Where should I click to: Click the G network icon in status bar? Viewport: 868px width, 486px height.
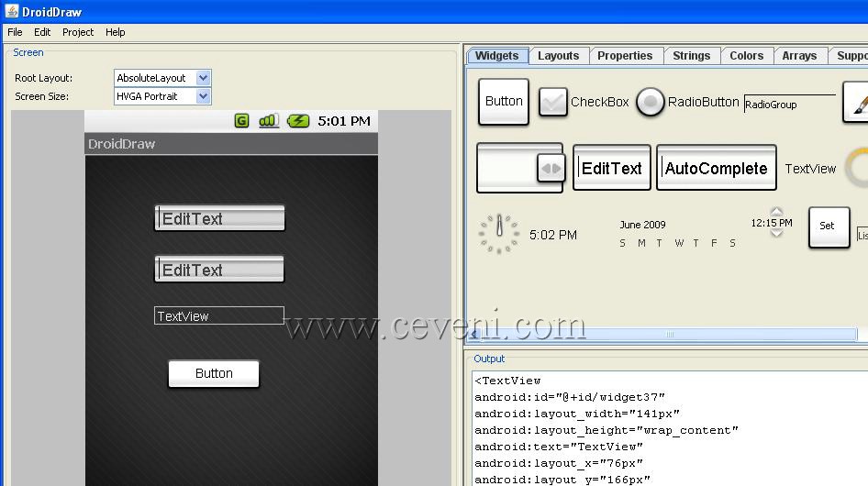pos(242,121)
